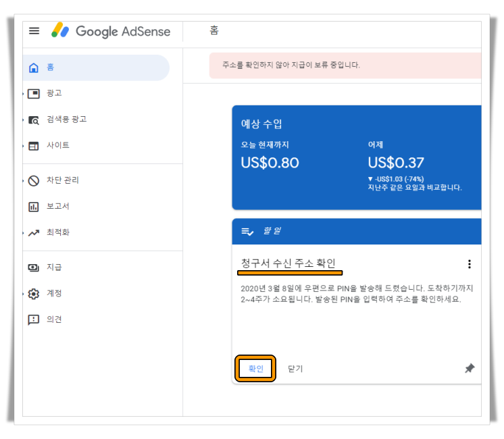Click the 확인 button
504x439 pixels.
(x=255, y=368)
